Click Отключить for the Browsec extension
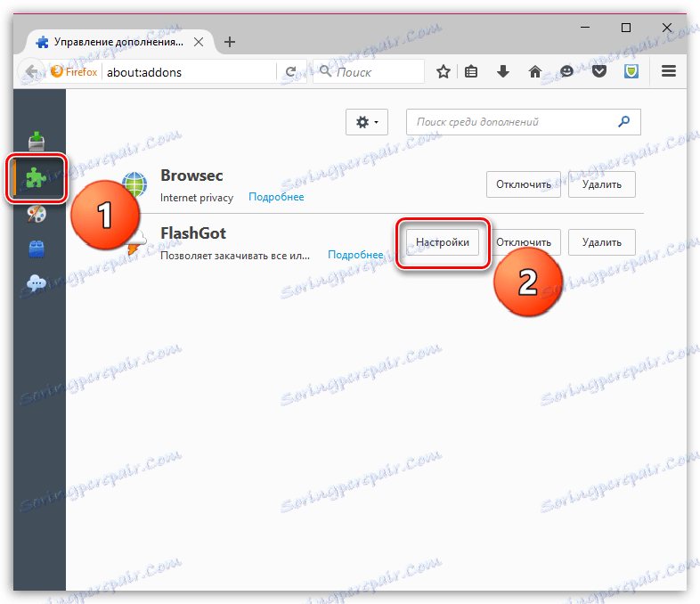This screenshot has width=700, height=604. 523,184
